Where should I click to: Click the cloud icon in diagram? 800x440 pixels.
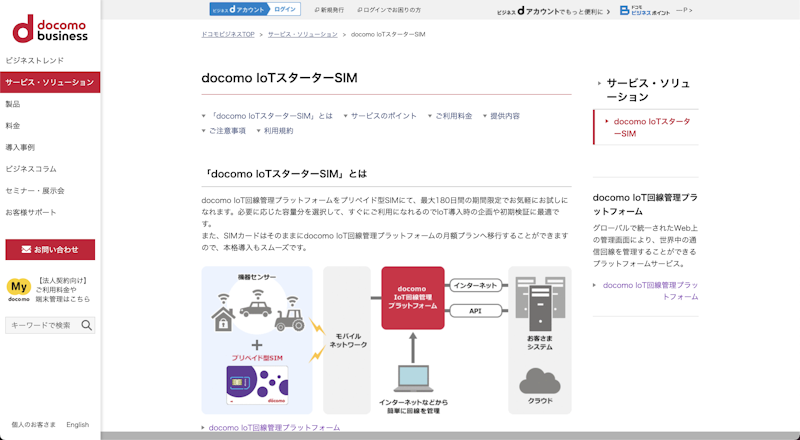click(540, 381)
